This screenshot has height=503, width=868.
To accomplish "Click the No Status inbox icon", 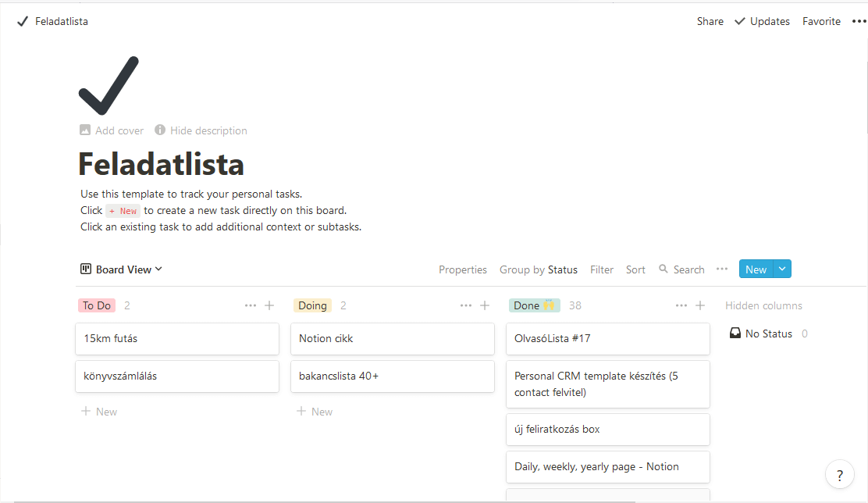I will (735, 334).
